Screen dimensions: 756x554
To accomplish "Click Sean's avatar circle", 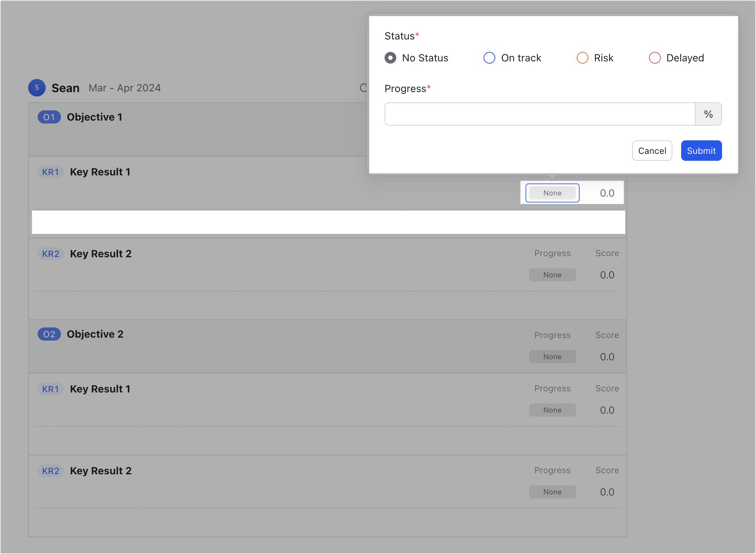I will 37,88.
